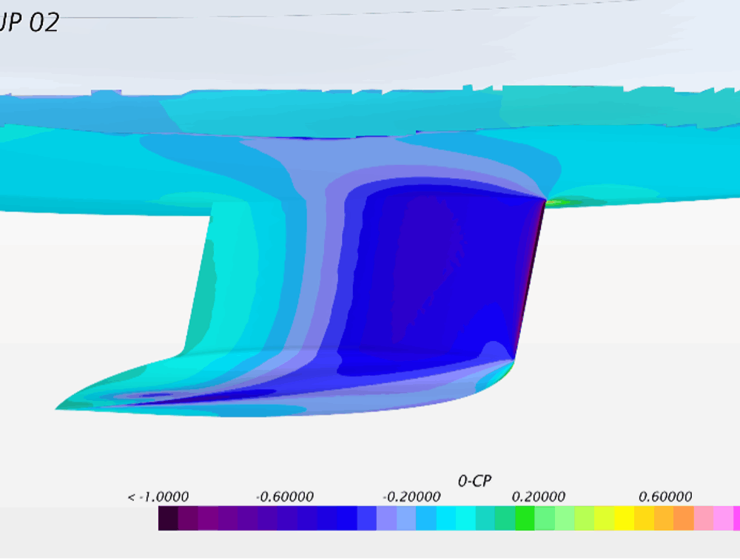This screenshot has height=560, width=740.
Task: Select the -0.20000 legend label
Action: [x=411, y=497]
